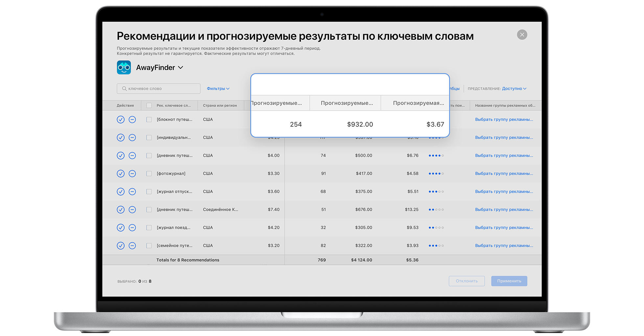Image resolution: width=644 pixels, height=336 pixels.
Task: Click the Totals for 8 Recommendations row
Action: click(322, 260)
